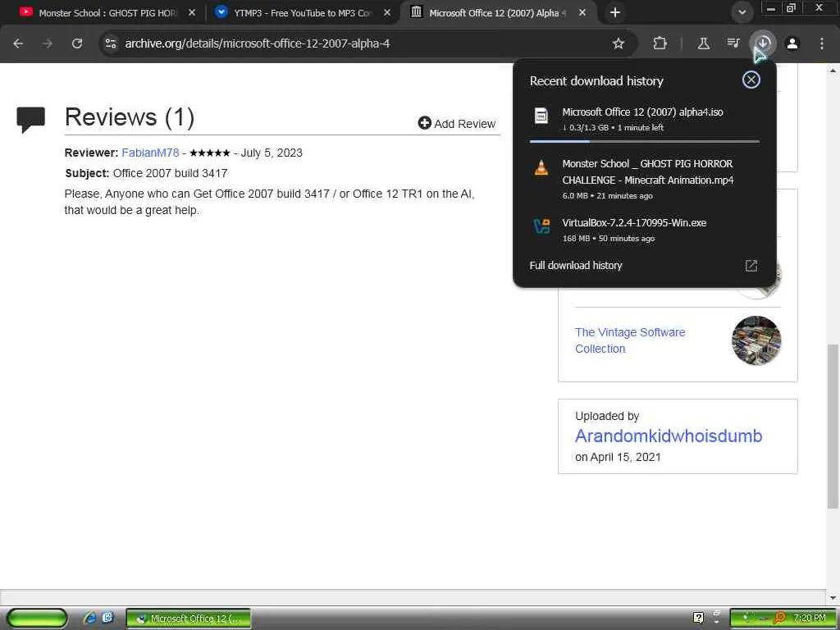Click the Internet Explorer quick launch icon
Viewport: 840px width, 630px height.
tap(89, 618)
